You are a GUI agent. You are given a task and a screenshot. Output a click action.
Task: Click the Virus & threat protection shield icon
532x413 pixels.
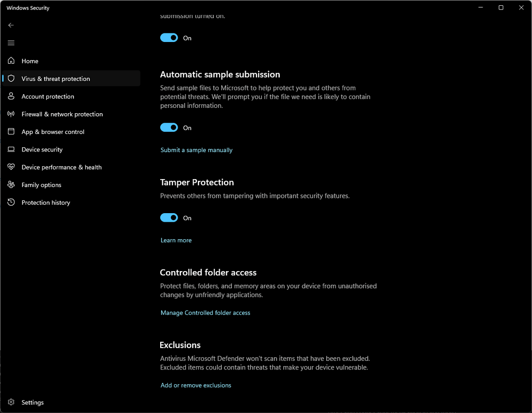click(x=11, y=78)
